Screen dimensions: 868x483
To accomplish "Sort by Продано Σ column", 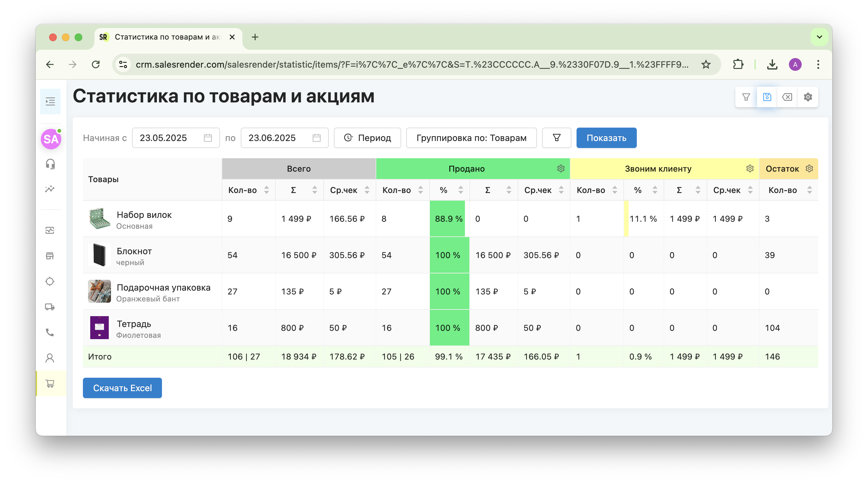I will click(x=509, y=190).
